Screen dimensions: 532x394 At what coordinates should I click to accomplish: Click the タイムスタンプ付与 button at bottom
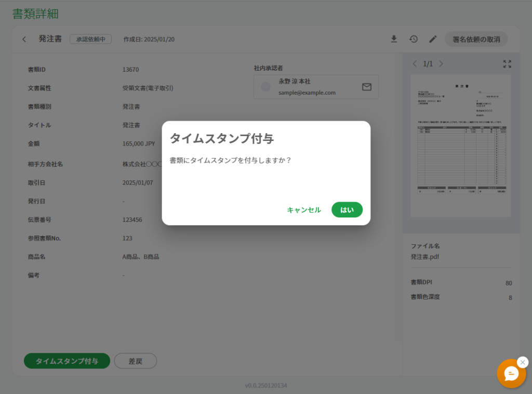[67, 361]
